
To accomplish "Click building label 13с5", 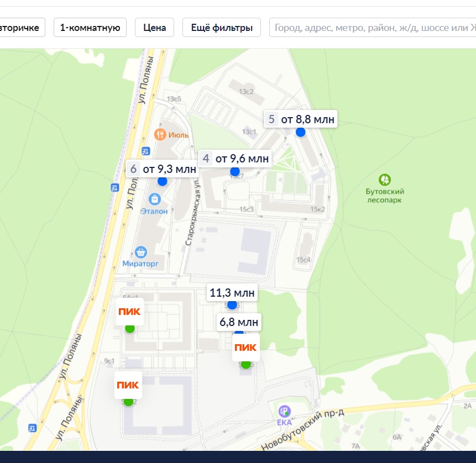I will click(174, 99).
